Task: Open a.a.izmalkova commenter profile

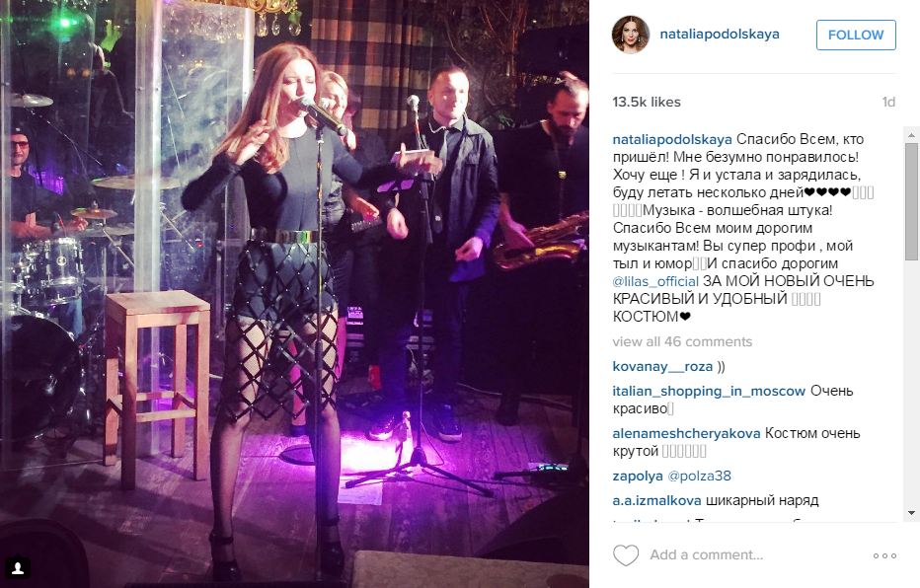Action: [x=656, y=500]
